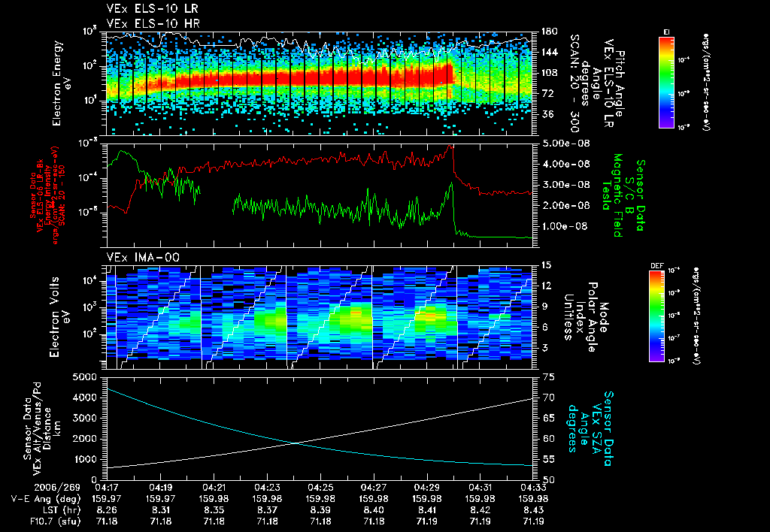The width and height of the screenshot is (770, 532).
Task: Click the 75 degree SZA tick value
Action: point(550,377)
